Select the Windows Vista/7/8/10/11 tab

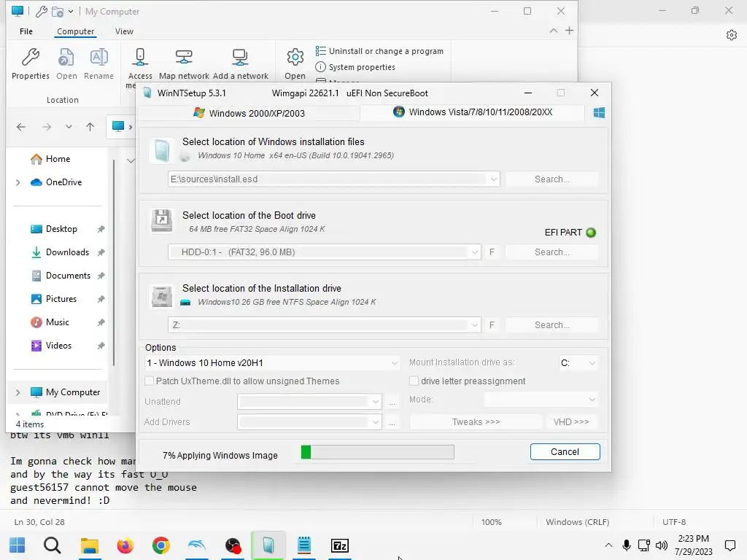[472, 112]
